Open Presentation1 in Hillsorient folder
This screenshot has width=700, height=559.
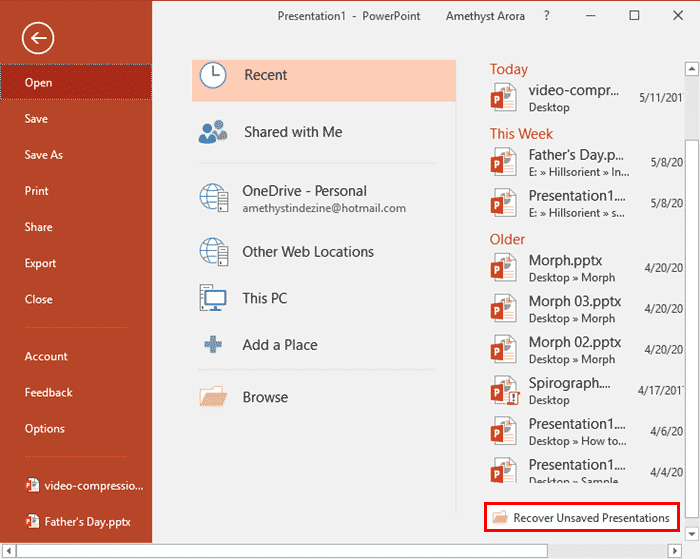click(586, 204)
